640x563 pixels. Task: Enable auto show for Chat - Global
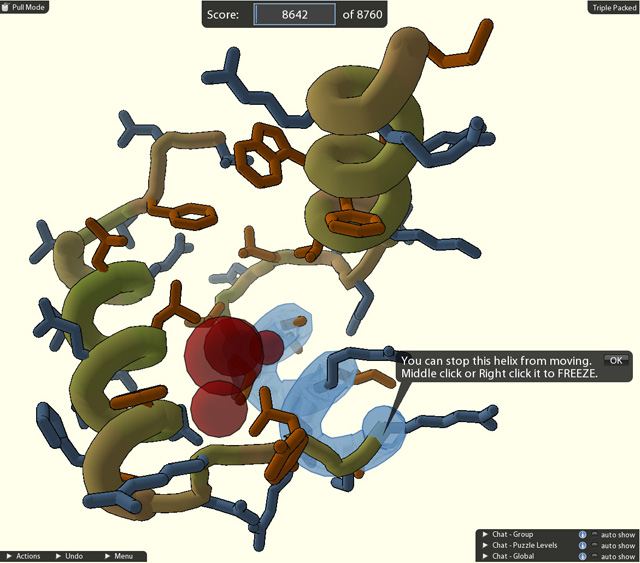pyautogui.click(x=596, y=556)
